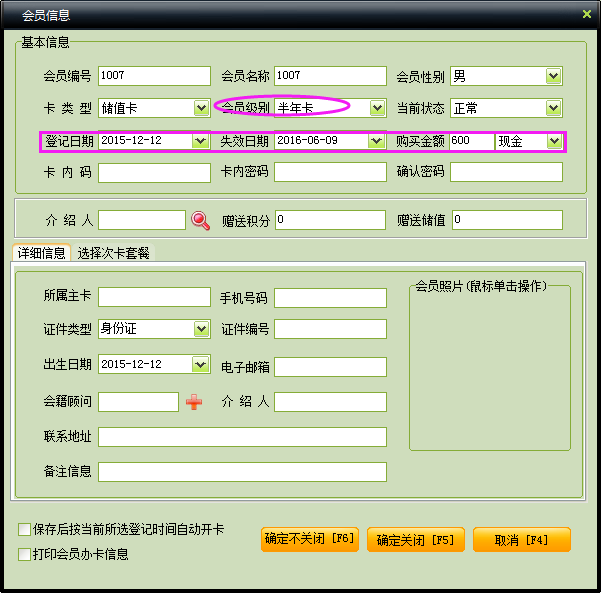Click the 购买金额 field showing 600
Viewport: 601px width, 593px height.
pyautogui.click(x=472, y=141)
